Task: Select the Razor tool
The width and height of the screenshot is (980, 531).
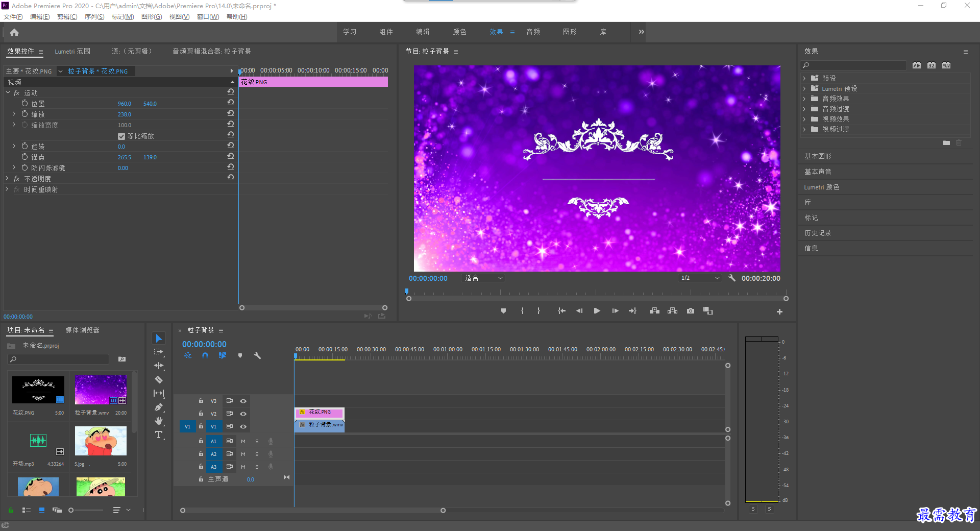Action: point(159,379)
